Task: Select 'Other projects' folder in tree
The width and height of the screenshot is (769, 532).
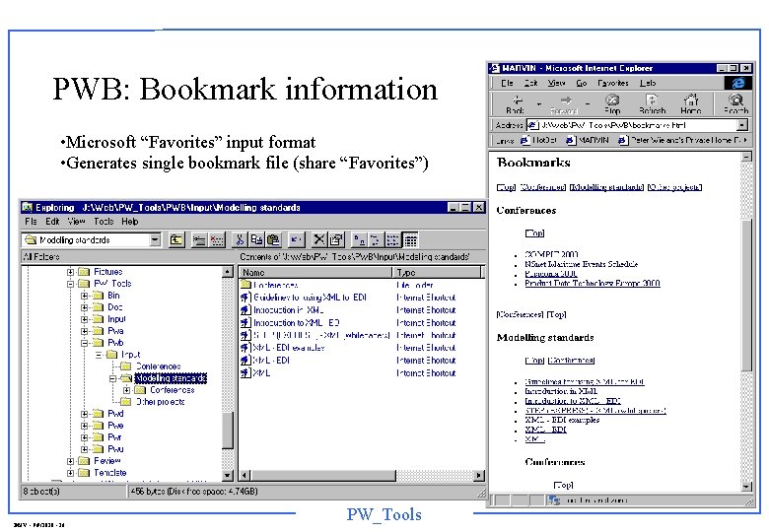Action: click(161, 402)
